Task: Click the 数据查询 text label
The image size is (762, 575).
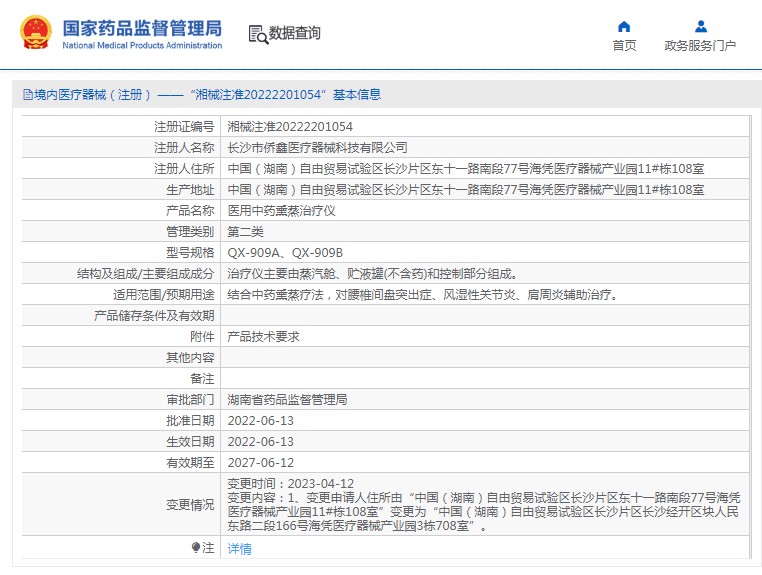Action: click(x=294, y=33)
